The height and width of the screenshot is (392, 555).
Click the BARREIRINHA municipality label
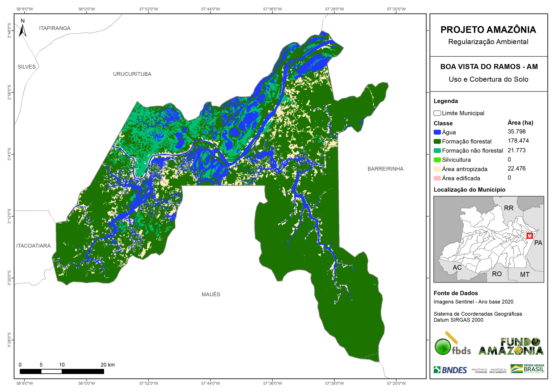click(x=385, y=169)
